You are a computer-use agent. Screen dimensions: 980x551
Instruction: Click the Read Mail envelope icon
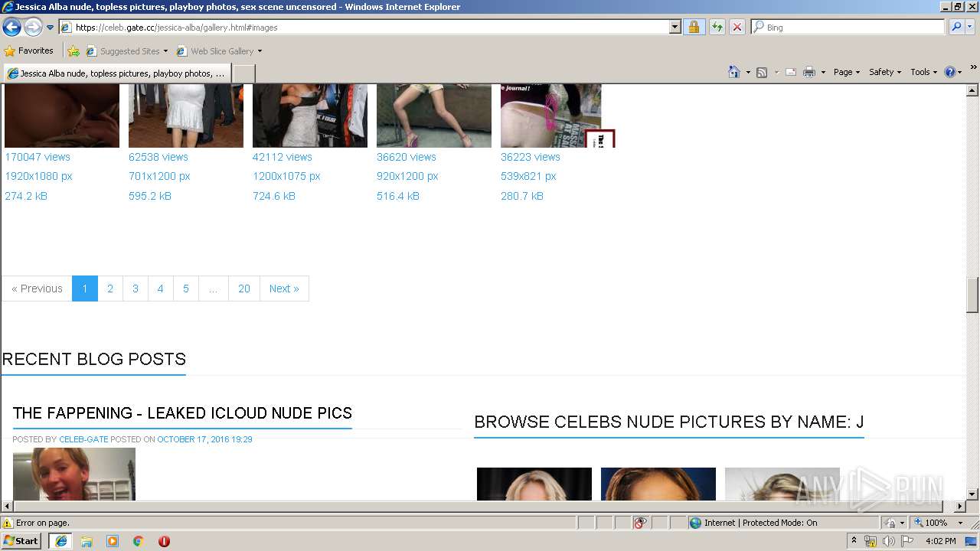pos(791,72)
